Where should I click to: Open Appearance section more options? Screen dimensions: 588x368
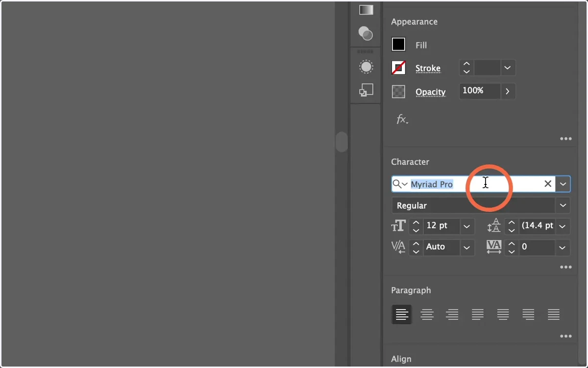[566, 139]
